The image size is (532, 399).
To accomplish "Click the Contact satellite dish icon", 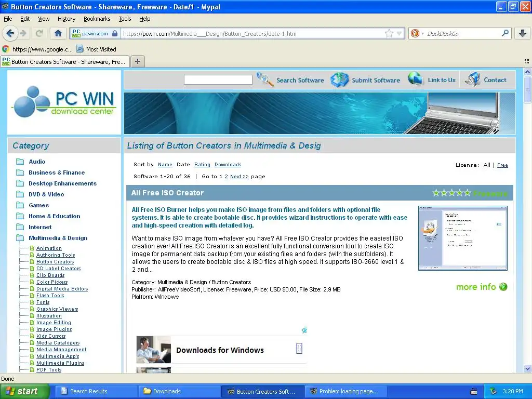I will point(472,79).
